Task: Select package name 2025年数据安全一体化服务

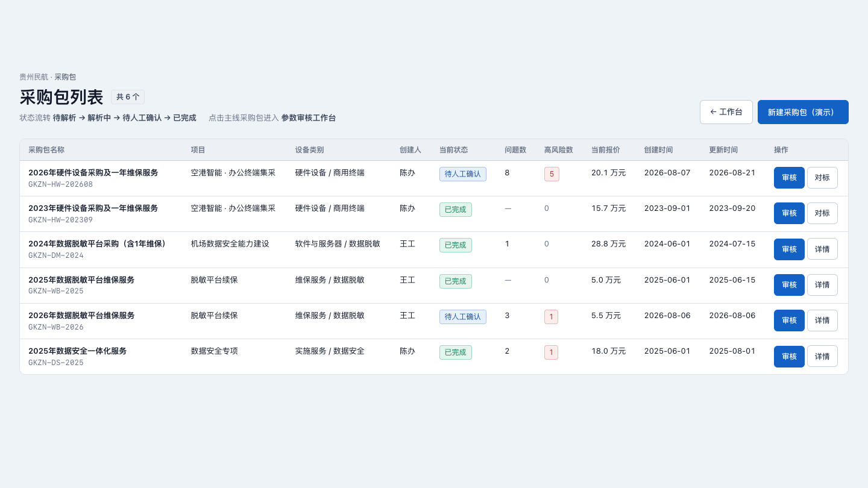Action: coord(78,351)
